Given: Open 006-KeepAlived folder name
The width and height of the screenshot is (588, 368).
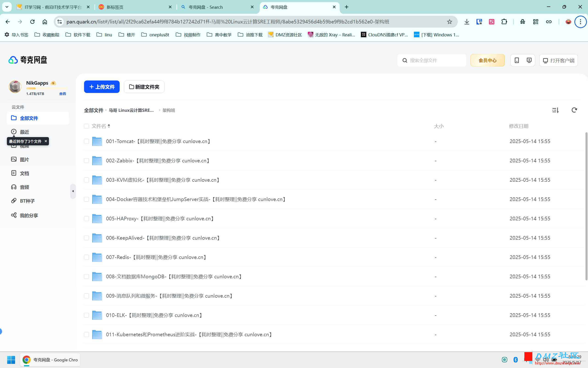Looking at the screenshot, I should tap(164, 238).
